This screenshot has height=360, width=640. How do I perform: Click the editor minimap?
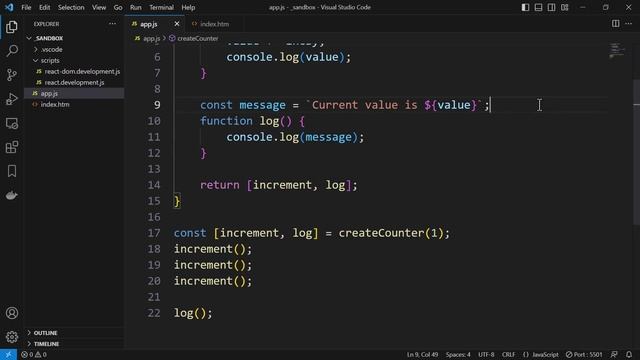[617, 50]
